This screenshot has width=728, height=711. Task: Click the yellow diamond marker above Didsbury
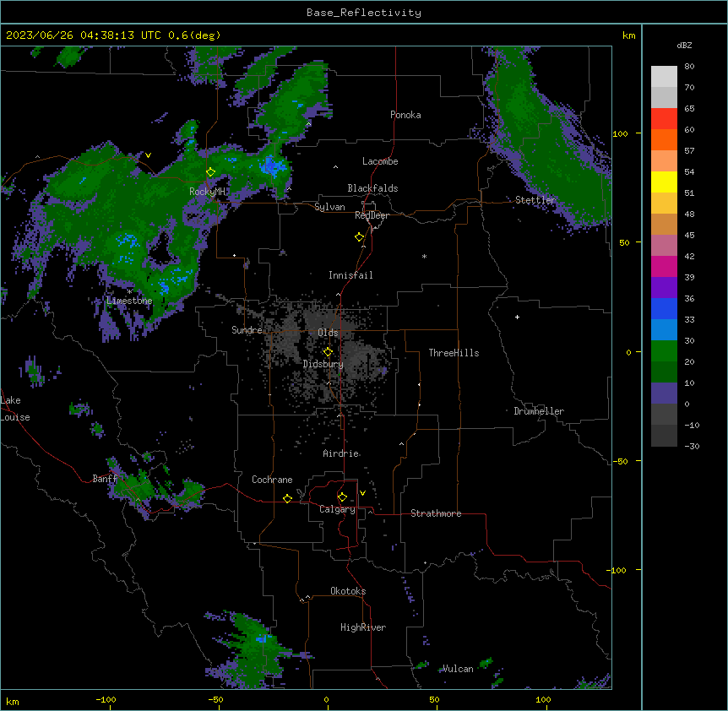click(328, 352)
